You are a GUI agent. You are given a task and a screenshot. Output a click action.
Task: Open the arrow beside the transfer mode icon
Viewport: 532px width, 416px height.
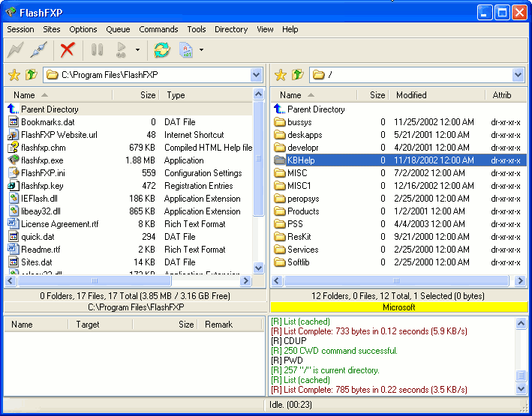[202, 49]
